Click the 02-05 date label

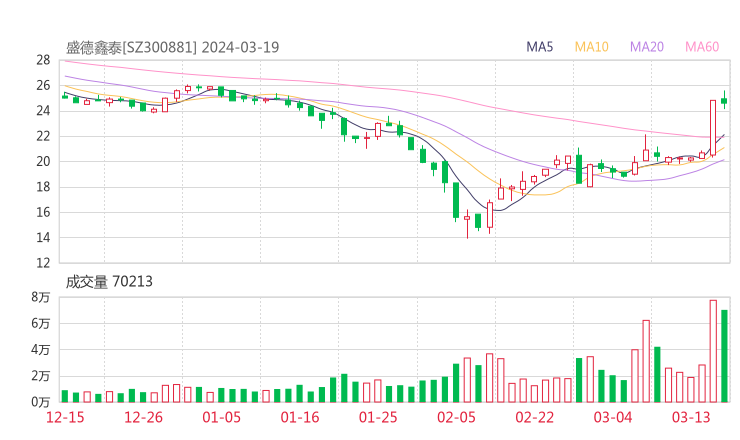[x=456, y=417]
